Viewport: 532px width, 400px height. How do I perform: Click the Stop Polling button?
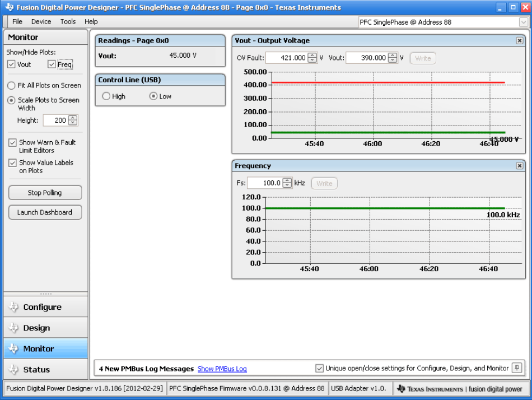tap(45, 192)
